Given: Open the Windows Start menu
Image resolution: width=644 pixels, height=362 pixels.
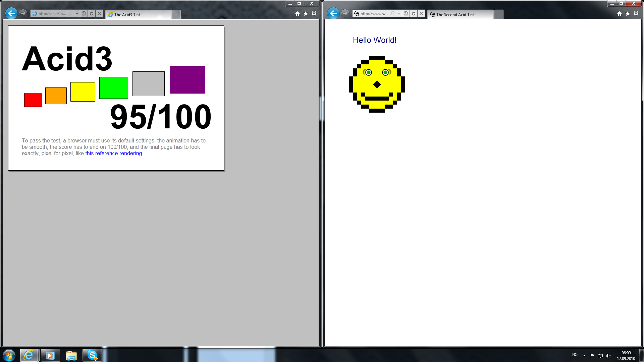Looking at the screenshot, I should 9,355.
